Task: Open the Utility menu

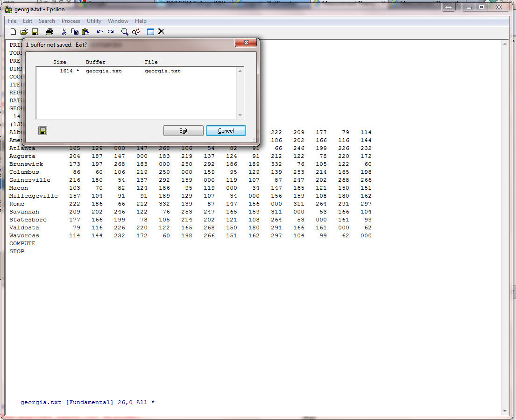Action: [x=94, y=21]
